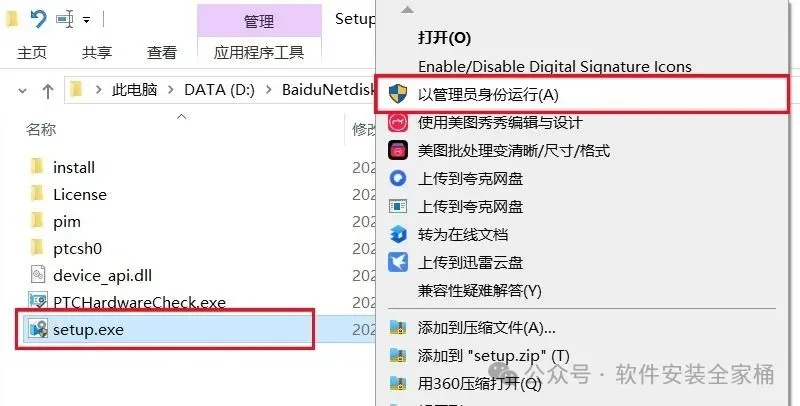The height and width of the screenshot is (406, 800).
Task: Click the shield icon beside 以管理员身份运行
Action: [x=398, y=94]
